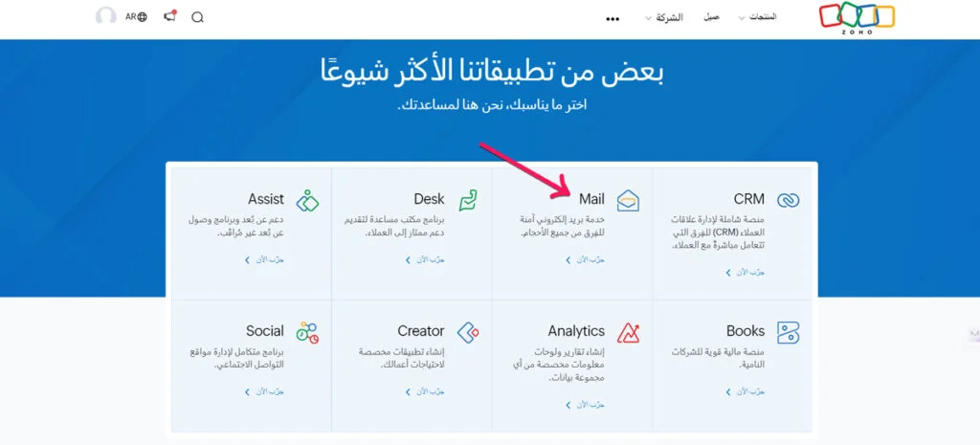The image size is (980, 445).
Task: Click the Zoho Assist app icon
Action: click(x=306, y=200)
